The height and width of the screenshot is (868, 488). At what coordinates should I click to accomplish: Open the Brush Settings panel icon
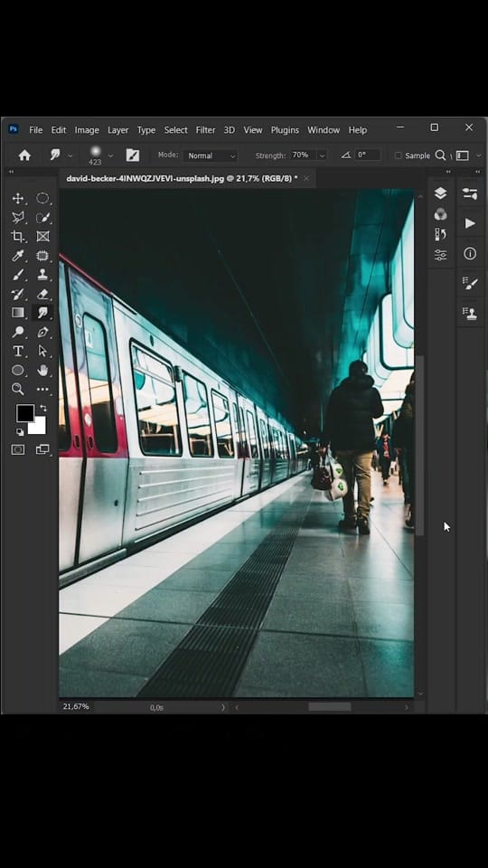[x=470, y=193]
